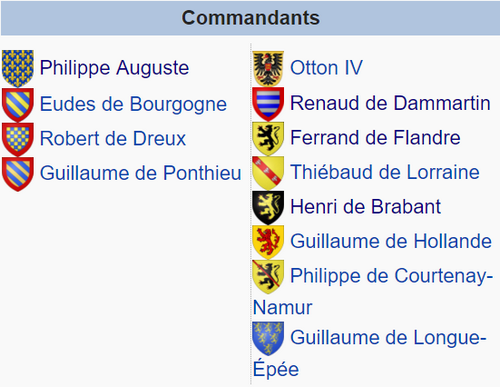Click the fleur-de-lis shield beside Philippe Auguste

(18, 68)
